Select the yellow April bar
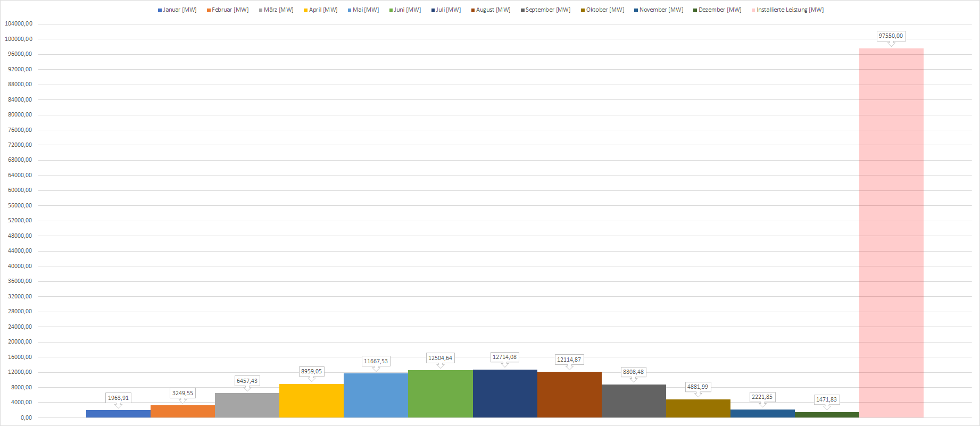The image size is (980, 426). (x=311, y=400)
